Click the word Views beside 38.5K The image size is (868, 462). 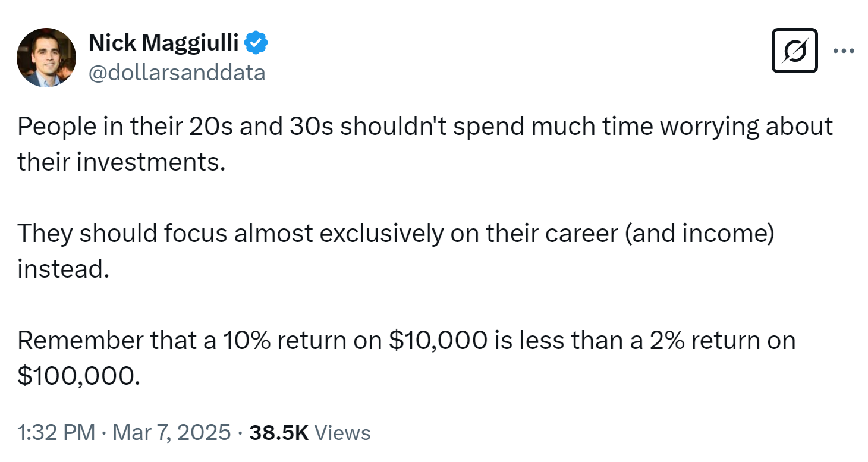coord(342,432)
